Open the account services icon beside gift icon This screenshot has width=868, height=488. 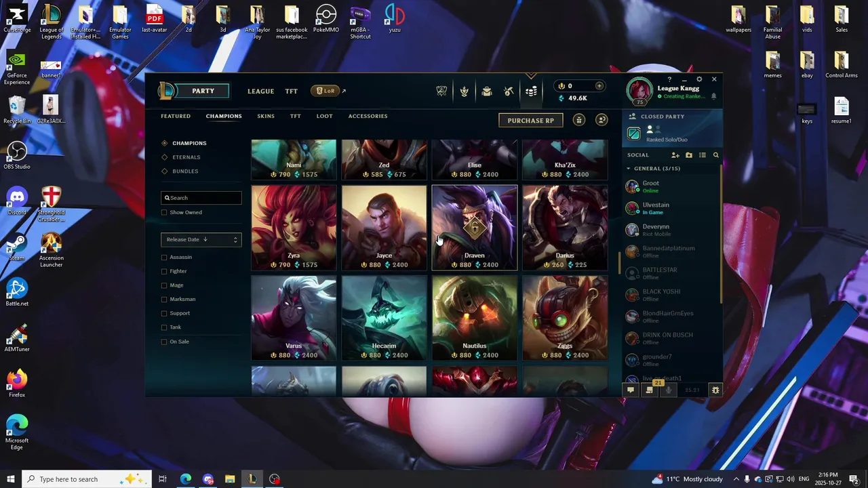point(601,120)
